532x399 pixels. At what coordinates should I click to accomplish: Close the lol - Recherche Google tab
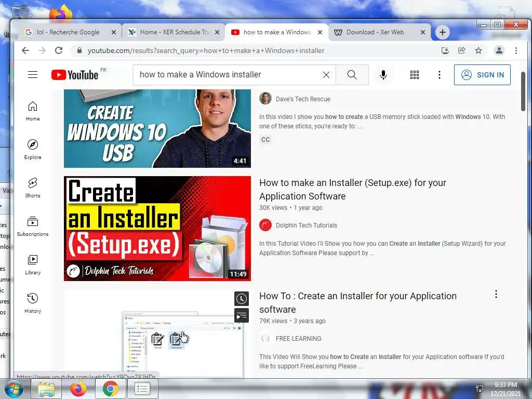coord(114,32)
